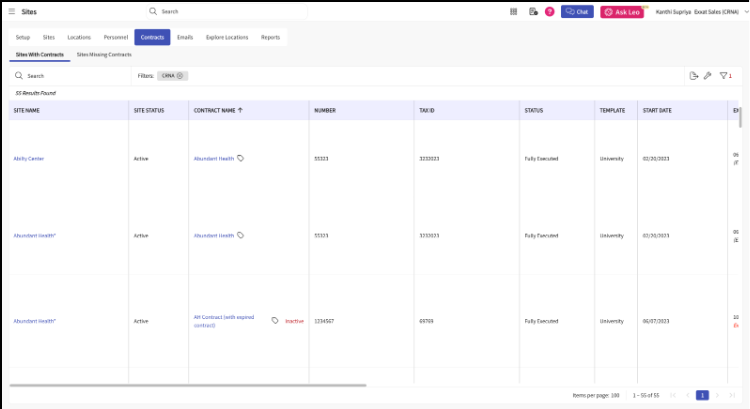Image resolution: width=750 pixels, height=409 pixels.
Task: Switch to the Sites Missing Contracts tab
Action: tap(104, 55)
